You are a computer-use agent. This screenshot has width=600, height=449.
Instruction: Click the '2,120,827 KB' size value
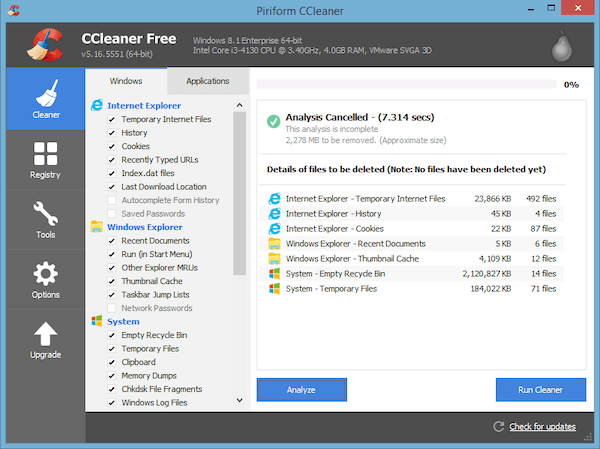point(487,274)
